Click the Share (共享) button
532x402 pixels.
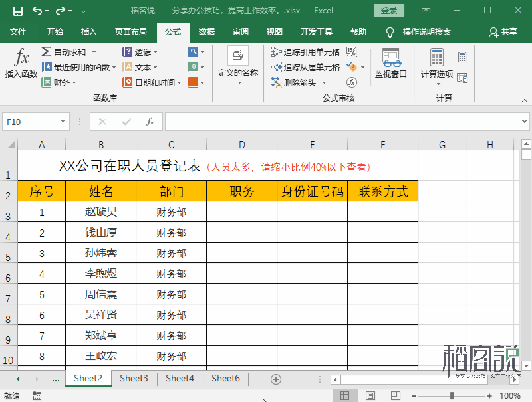pyautogui.click(x=503, y=32)
